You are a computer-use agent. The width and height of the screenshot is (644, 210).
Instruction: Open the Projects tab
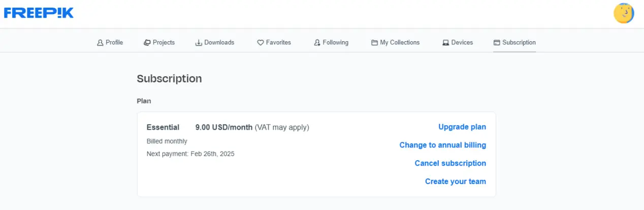pyautogui.click(x=159, y=43)
